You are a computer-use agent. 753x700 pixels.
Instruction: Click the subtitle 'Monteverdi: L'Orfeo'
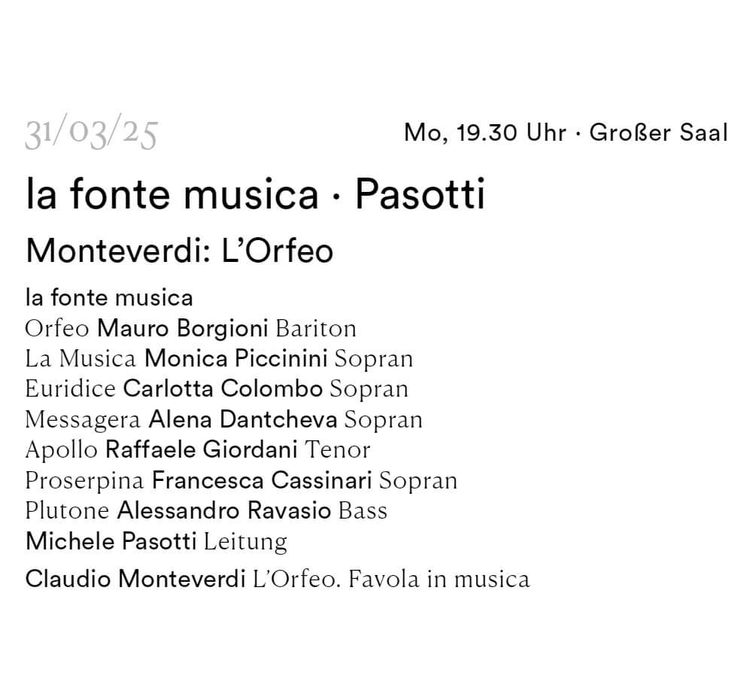pyautogui.click(x=180, y=251)
